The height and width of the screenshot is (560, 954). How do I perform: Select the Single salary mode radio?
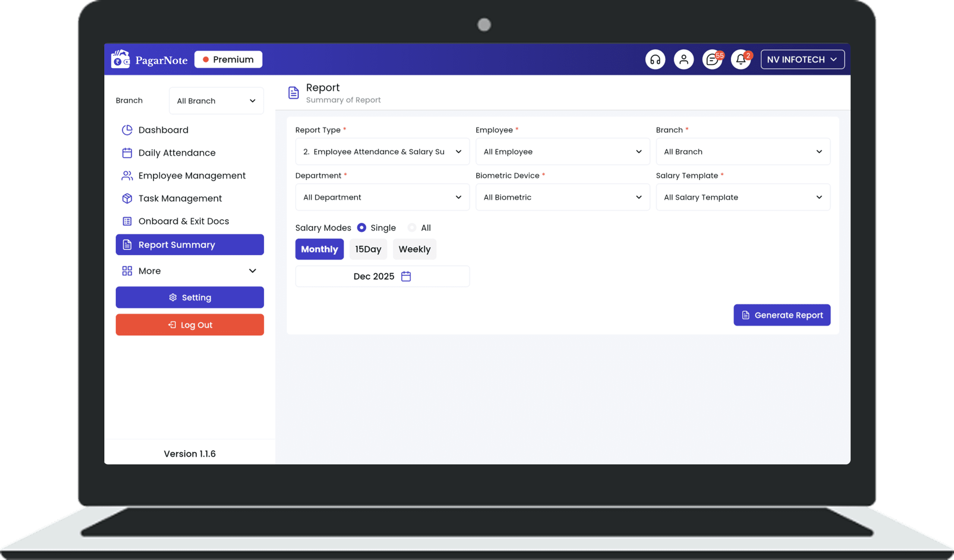point(361,227)
